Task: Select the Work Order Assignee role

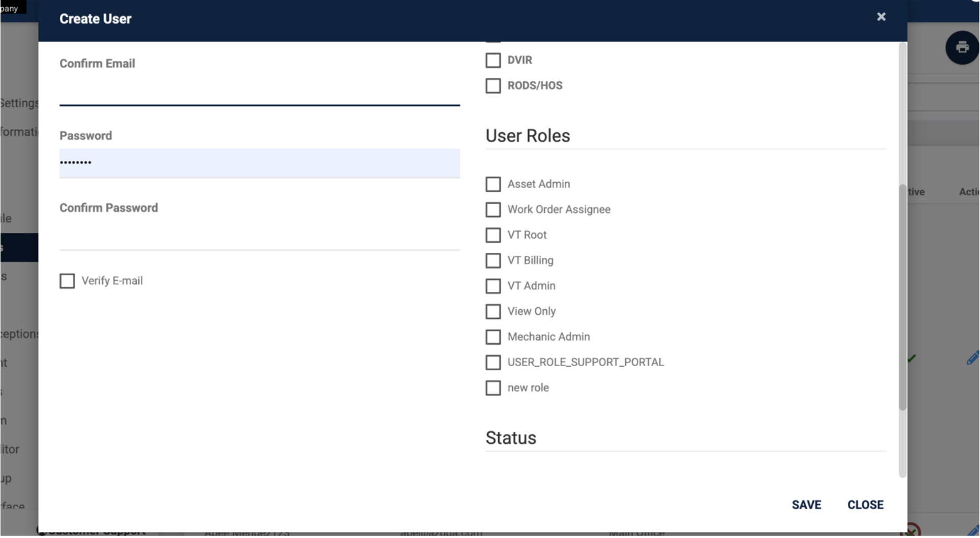Action: click(x=493, y=210)
